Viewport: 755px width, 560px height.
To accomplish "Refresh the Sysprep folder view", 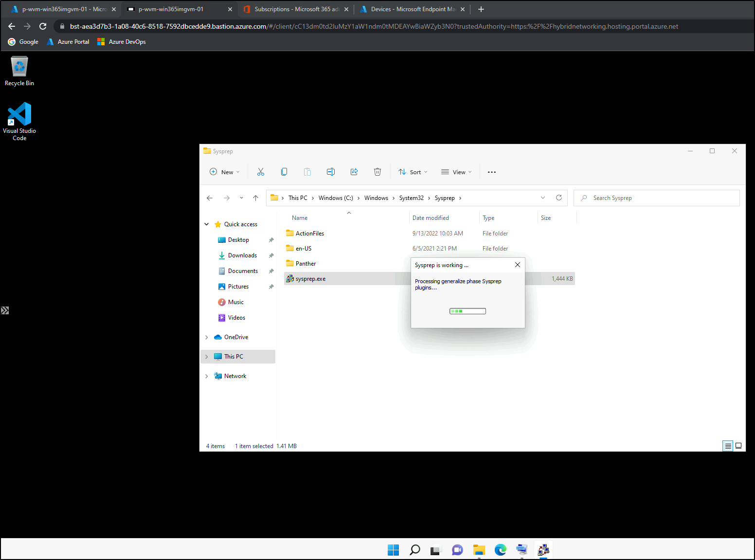I will click(x=559, y=198).
